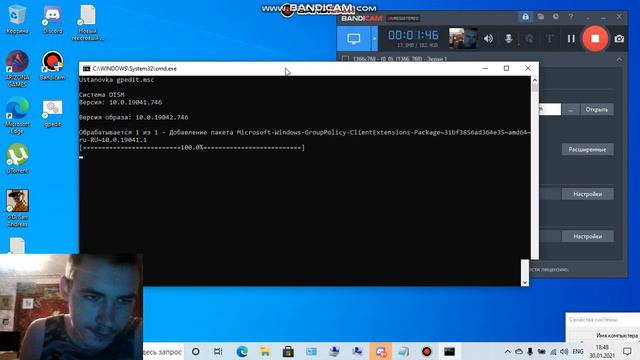
Task: Collapse the Bandicam panel chevron
Action: pos(619,59)
